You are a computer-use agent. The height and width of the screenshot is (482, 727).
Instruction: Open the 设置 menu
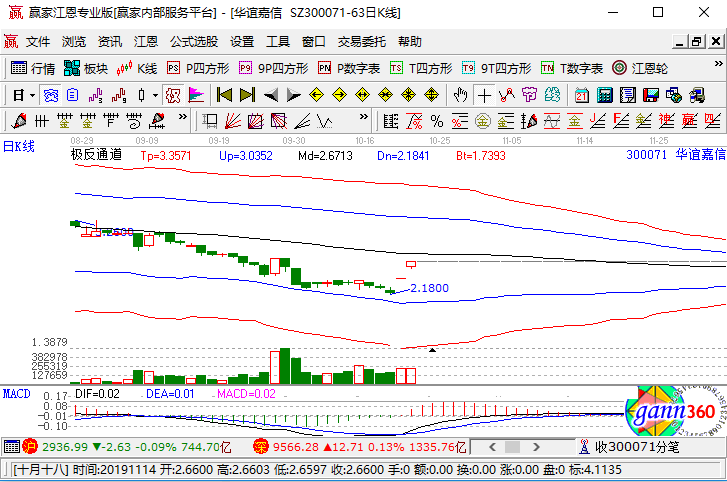coord(242,42)
